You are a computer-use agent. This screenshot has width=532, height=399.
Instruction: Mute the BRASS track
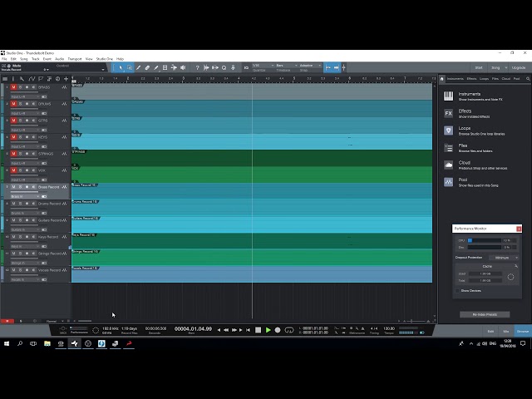coord(13,86)
